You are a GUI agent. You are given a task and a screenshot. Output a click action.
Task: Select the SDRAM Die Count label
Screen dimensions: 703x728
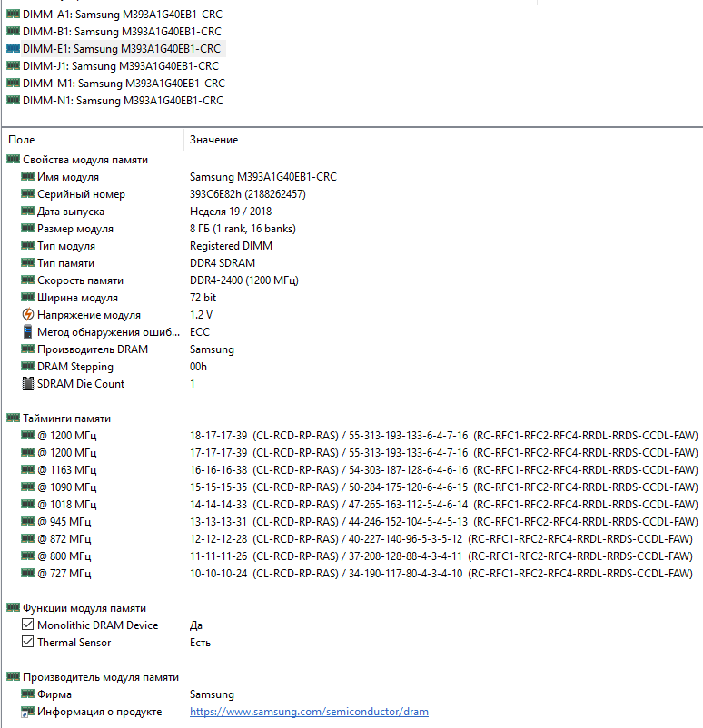81,383
